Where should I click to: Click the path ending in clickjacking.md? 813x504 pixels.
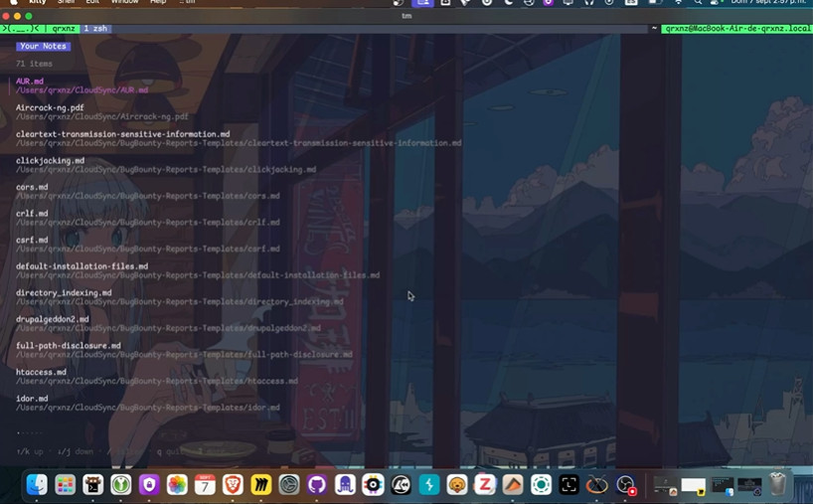[166, 169]
